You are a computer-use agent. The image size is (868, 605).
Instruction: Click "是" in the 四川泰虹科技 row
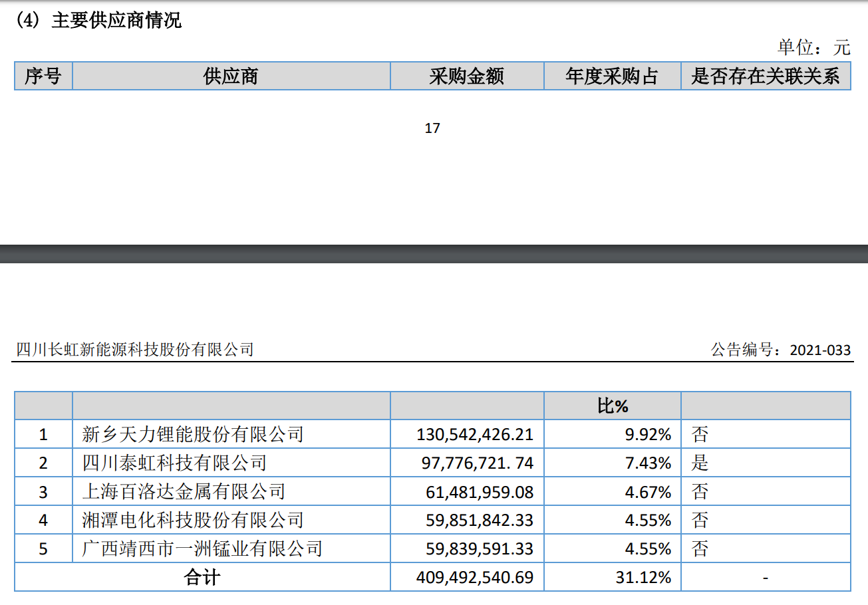tap(700, 463)
